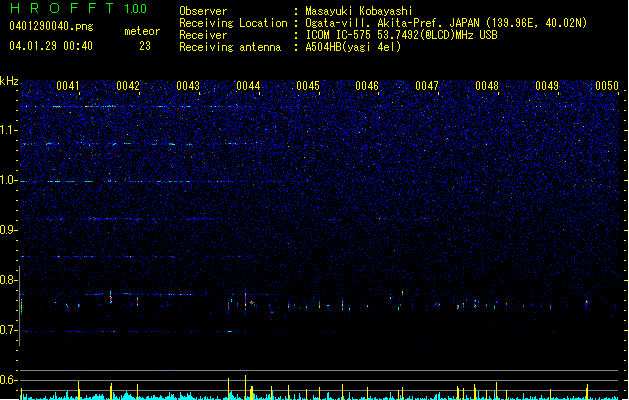Viewport: 629px width, 400px height.
Task: Click time marker 0050
Action: (607, 86)
